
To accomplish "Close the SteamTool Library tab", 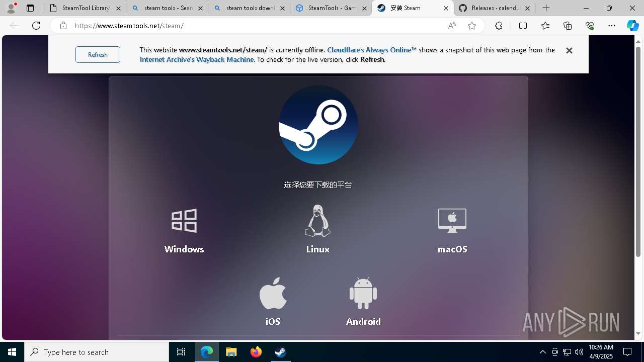I will (119, 8).
